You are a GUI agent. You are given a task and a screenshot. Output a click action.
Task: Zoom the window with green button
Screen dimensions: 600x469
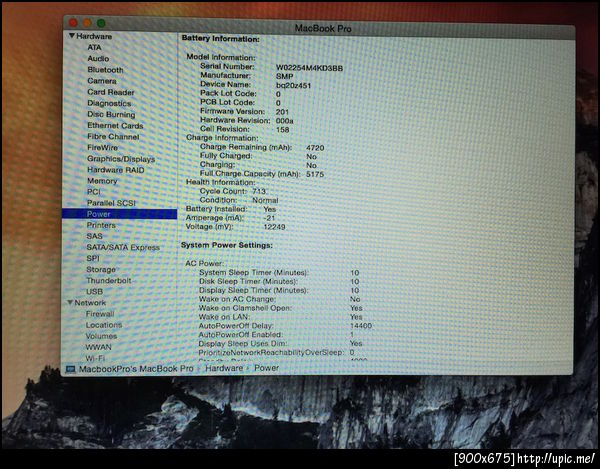101,23
